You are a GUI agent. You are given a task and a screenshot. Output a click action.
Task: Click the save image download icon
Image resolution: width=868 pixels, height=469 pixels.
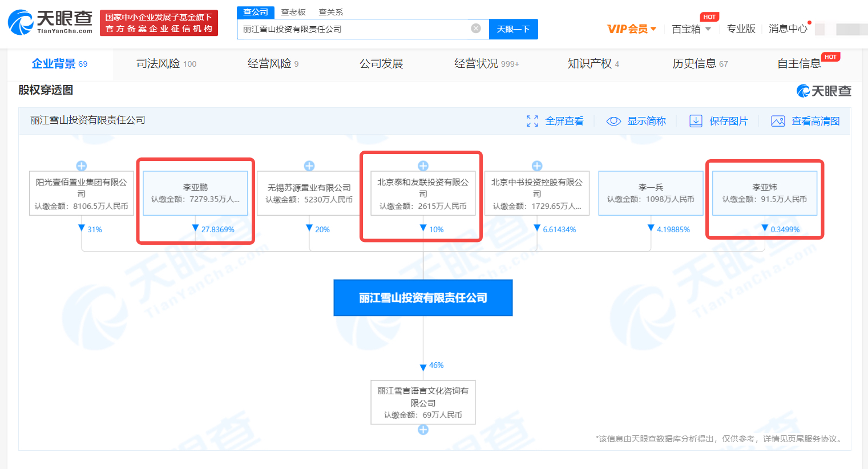click(x=696, y=121)
